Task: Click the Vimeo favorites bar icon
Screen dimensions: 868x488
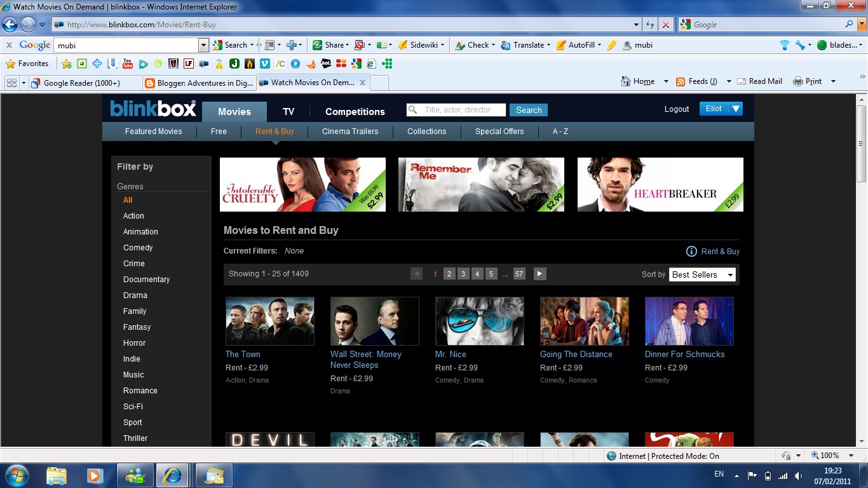Action: tap(264, 64)
